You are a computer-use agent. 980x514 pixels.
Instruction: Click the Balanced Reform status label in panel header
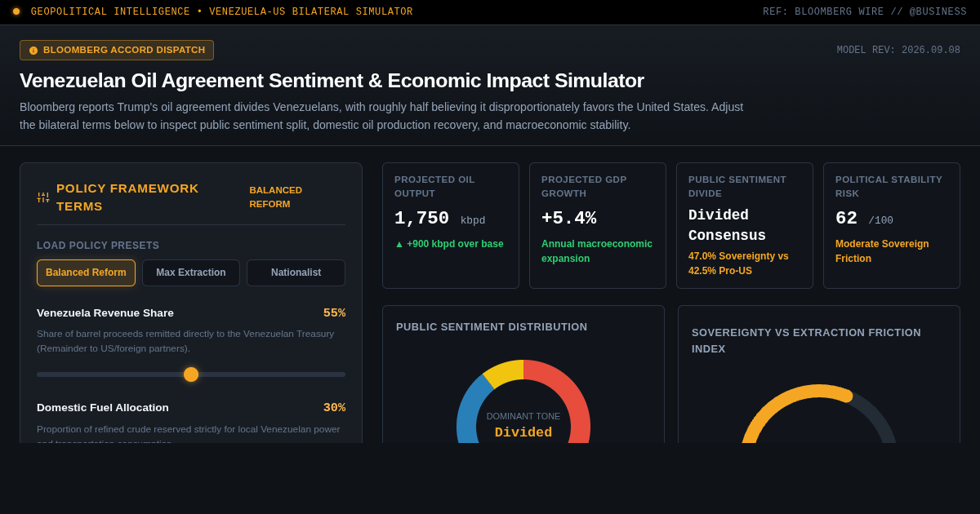[x=276, y=197]
